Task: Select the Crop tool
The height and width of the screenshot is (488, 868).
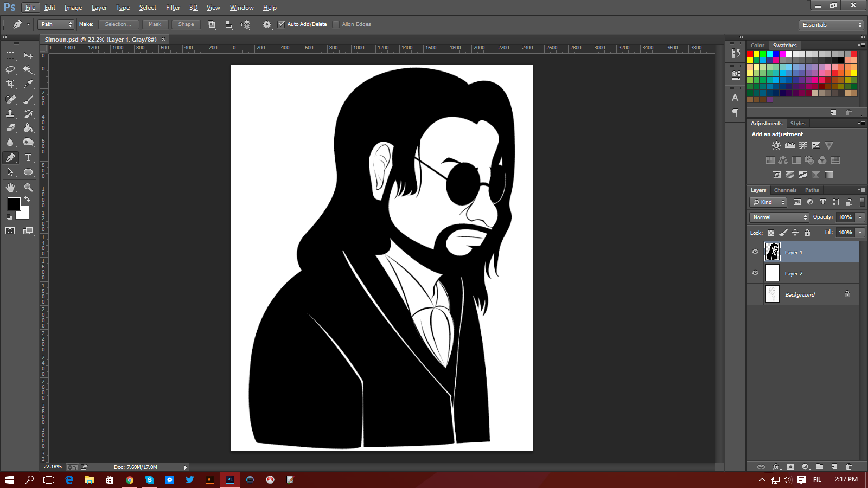Action: click(x=10, y=84)
